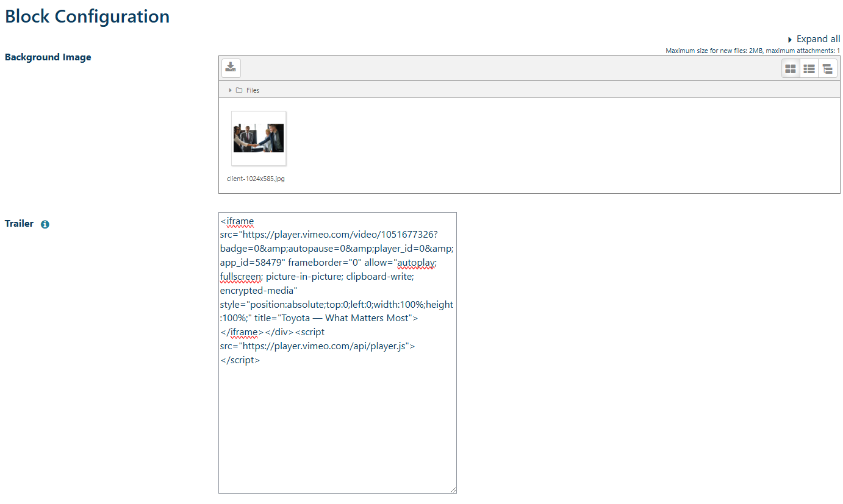Switch to list view for files
Image resolution: width=843 pixels, height=504 pixels.
[809, 68]
